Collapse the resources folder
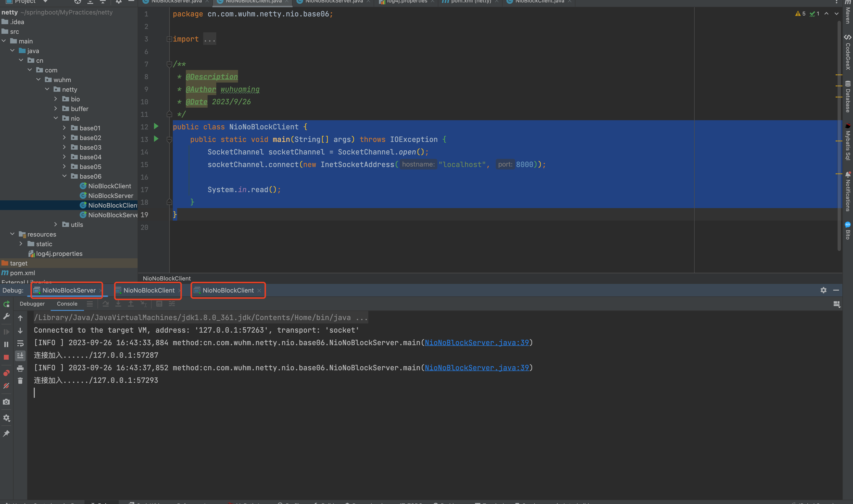This screenshot has width=853, height=504. click(x=13, y=234)
